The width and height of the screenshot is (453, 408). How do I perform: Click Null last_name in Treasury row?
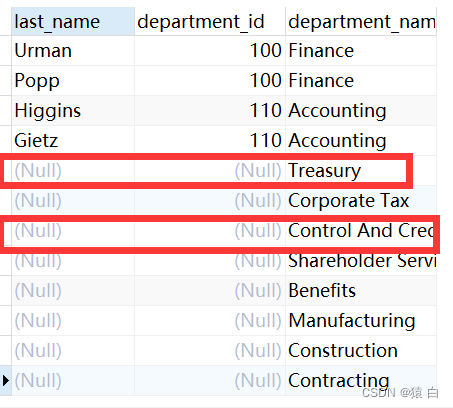pos(73,171)
